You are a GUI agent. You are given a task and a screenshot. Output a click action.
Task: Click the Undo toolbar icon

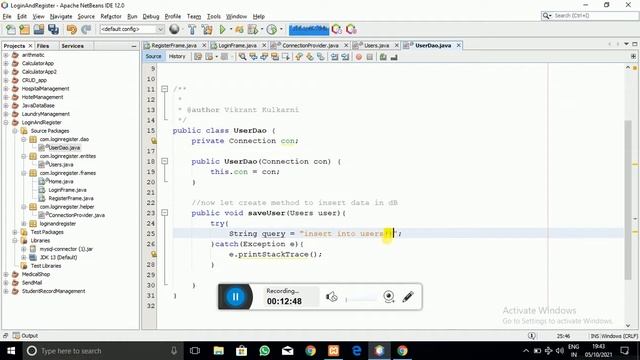point(72,29)
